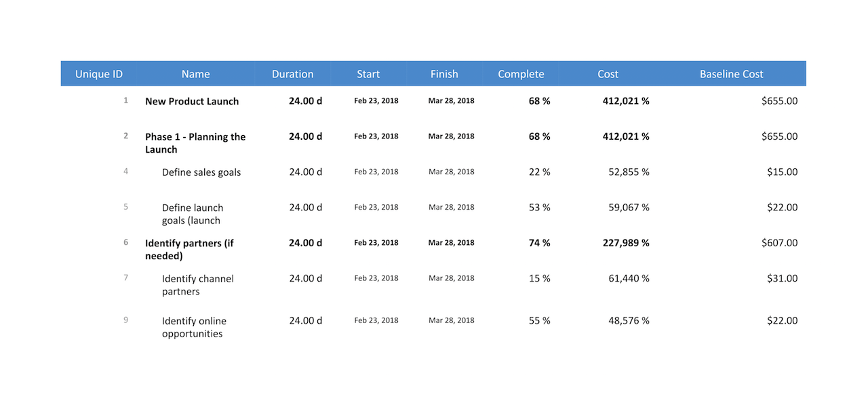Select the $607.00 baseline cost cell
The width and height of the screenshot is (868, 399).
pos(779,243)
